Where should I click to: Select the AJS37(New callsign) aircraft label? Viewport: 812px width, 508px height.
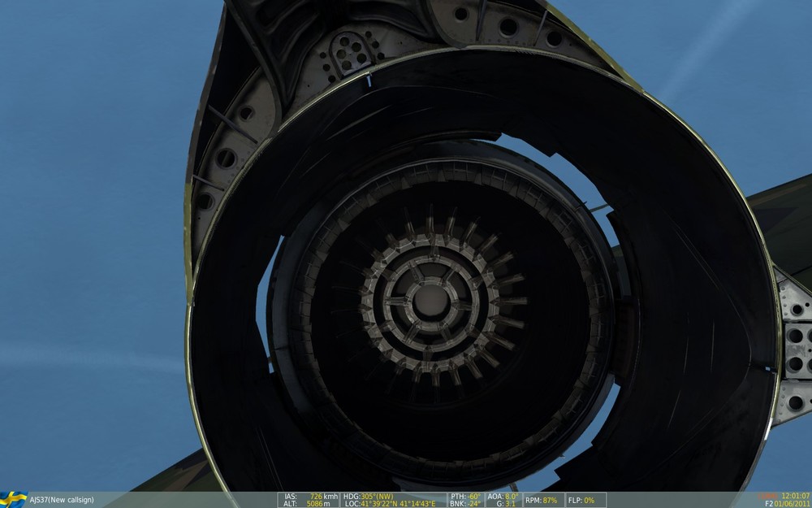point(62,500)
